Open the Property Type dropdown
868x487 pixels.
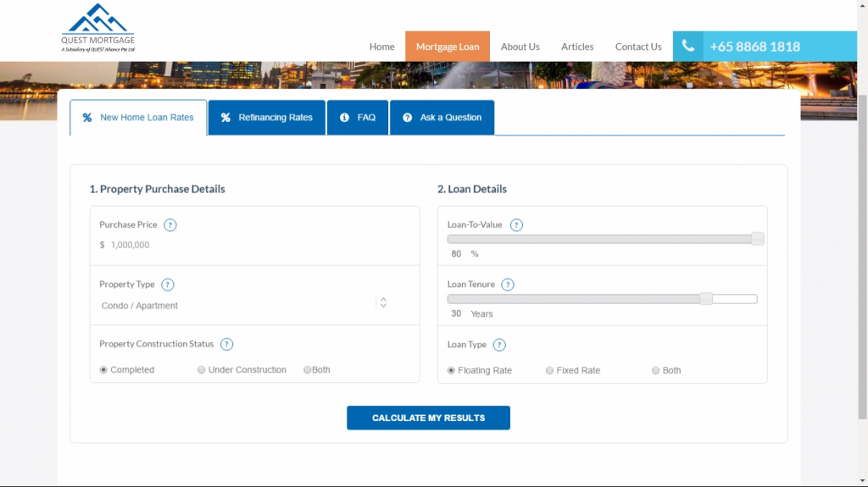[242, 303]
